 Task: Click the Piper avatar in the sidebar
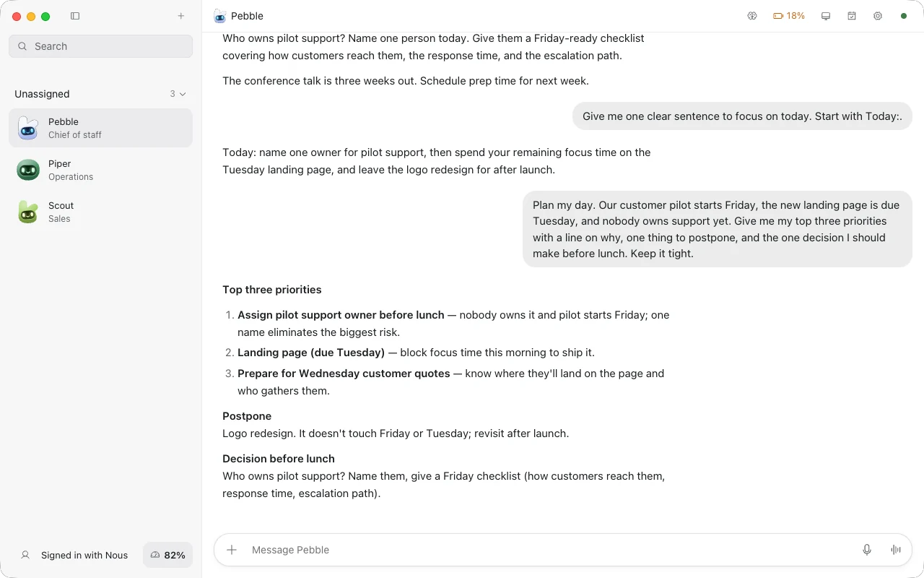point(28,170)
